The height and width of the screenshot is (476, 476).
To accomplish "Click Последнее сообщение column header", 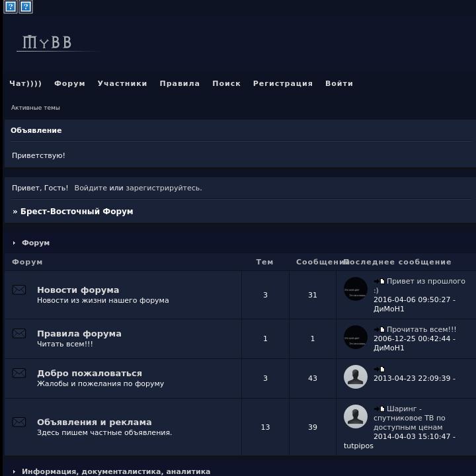I will [397, 262].
